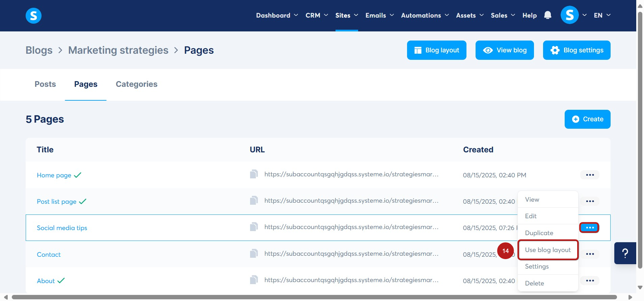Open Blog settings button
644x301 pixels.
pyautogui.click(x=576, y=50)
